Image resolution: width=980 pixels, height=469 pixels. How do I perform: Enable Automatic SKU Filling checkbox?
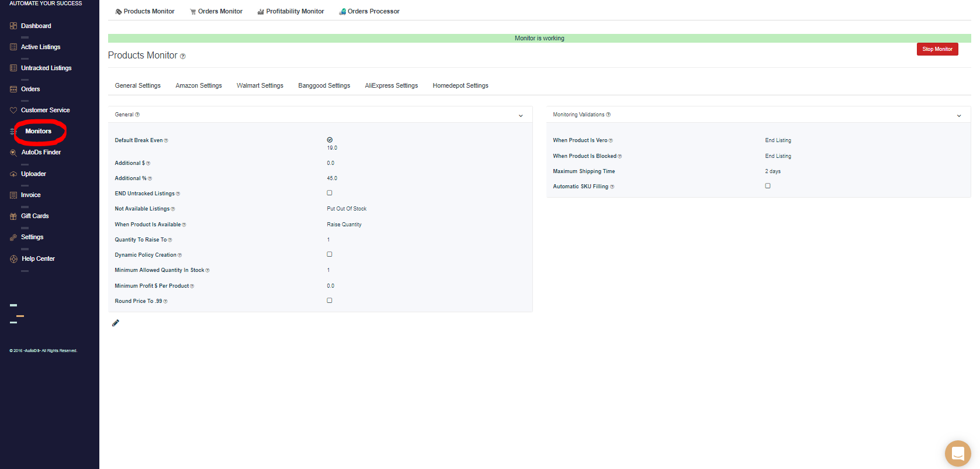768,186
